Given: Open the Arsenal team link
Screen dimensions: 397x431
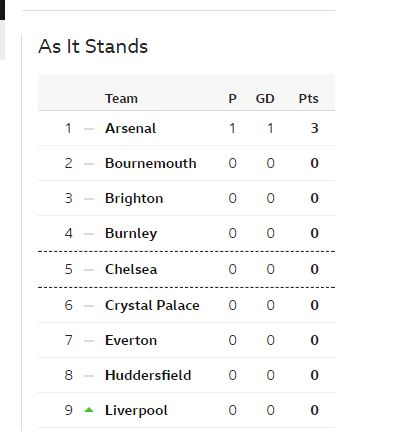Looking at the screenshot, I should 130,128.
